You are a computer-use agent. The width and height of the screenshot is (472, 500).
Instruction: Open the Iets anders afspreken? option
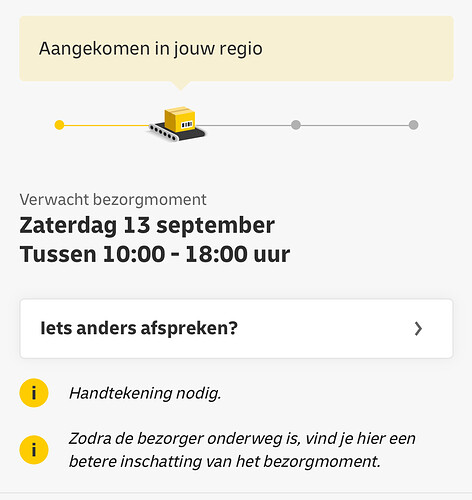click(x=236, y=329)
